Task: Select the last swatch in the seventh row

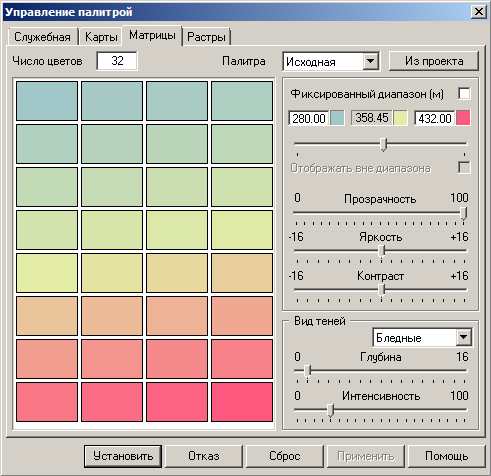Action: pos(242,359)
